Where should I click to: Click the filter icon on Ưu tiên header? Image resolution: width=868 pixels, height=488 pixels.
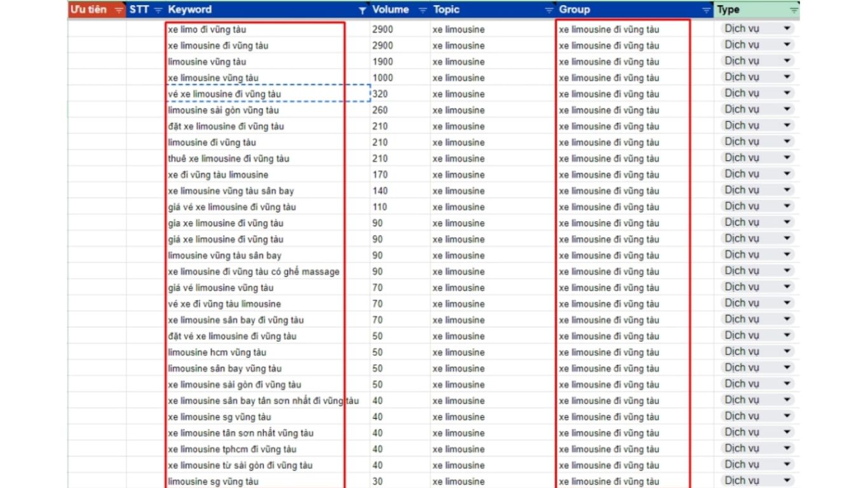(x=119, y=10)
